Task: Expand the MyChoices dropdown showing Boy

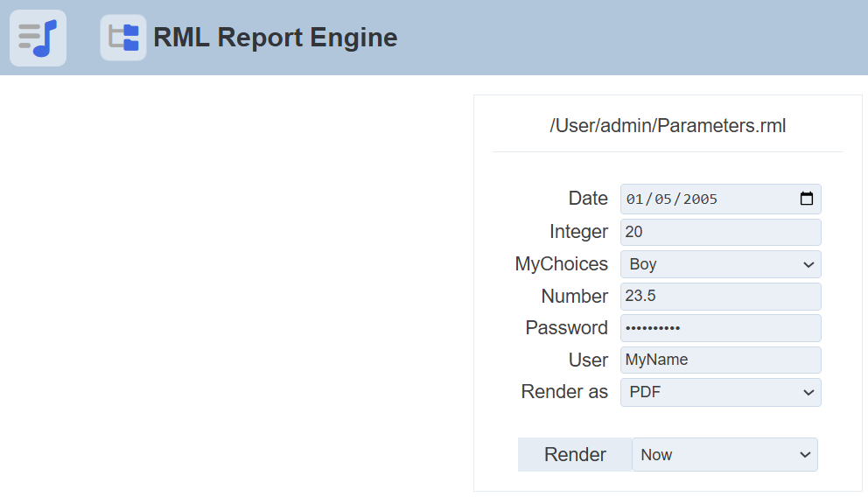Action: coord(720,264)
